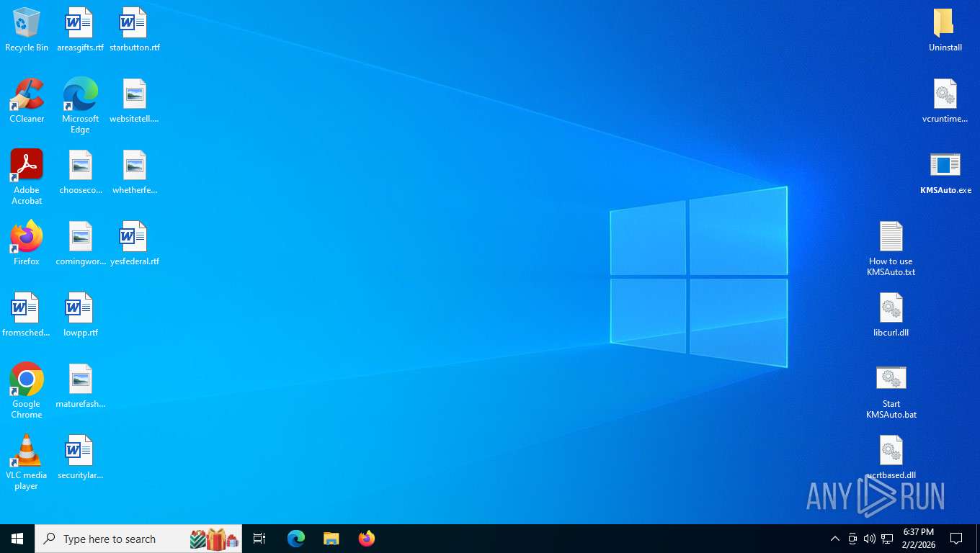Viewport: 980px width, 553px height.
Task: Select the KMSAuto.exe application icon
Action: [945, 173]
